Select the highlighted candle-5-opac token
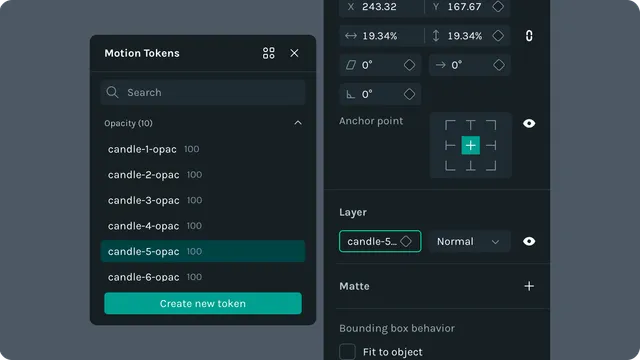The height and width of the screenshot is (360, 640). coord(203,251)
